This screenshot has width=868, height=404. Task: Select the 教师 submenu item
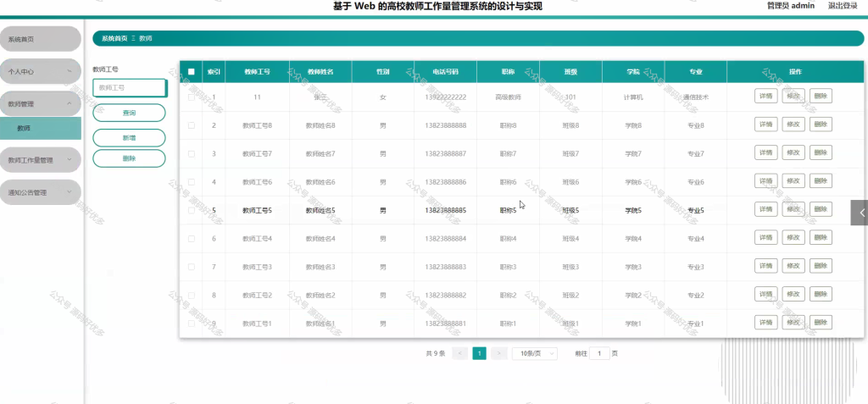coord(41,129)
